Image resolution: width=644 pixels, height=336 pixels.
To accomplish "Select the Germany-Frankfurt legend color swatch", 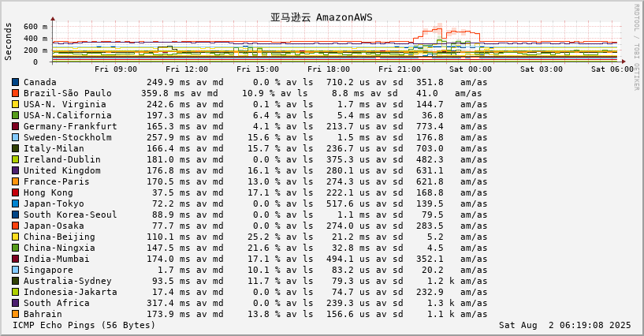I will pyautogui.click(x=16, y=126).
